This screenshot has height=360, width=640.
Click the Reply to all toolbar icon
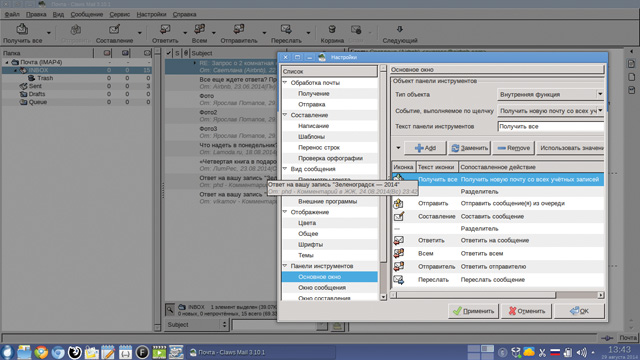point(199,29)
